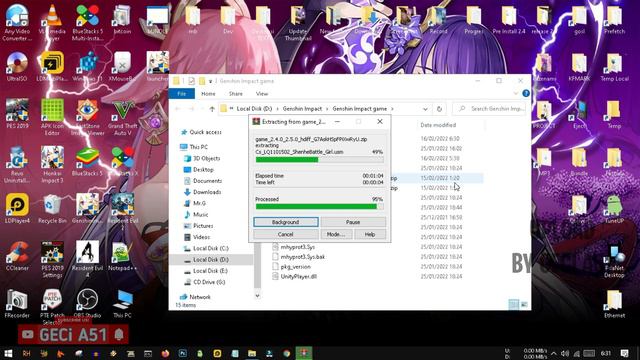The width and height of the screenshot is (640, 360).
Task: Open Any Video Converter desktop icon
Action: click(17, 23)
